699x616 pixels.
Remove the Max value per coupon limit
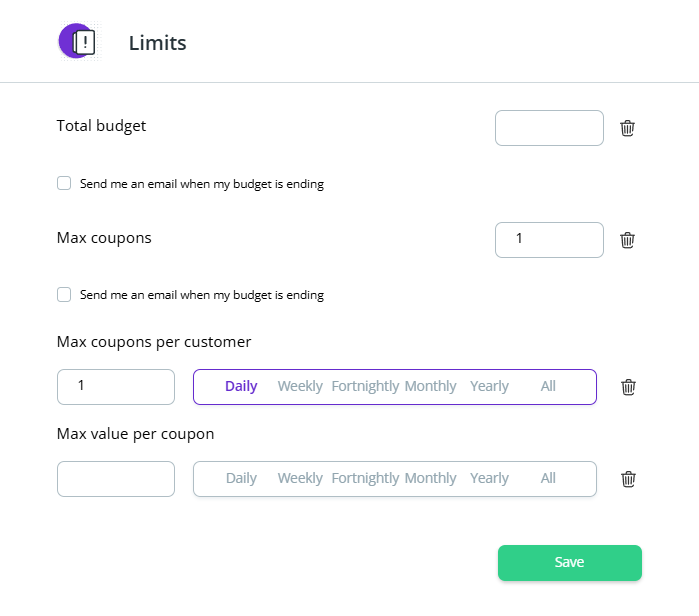pos(628,479)
